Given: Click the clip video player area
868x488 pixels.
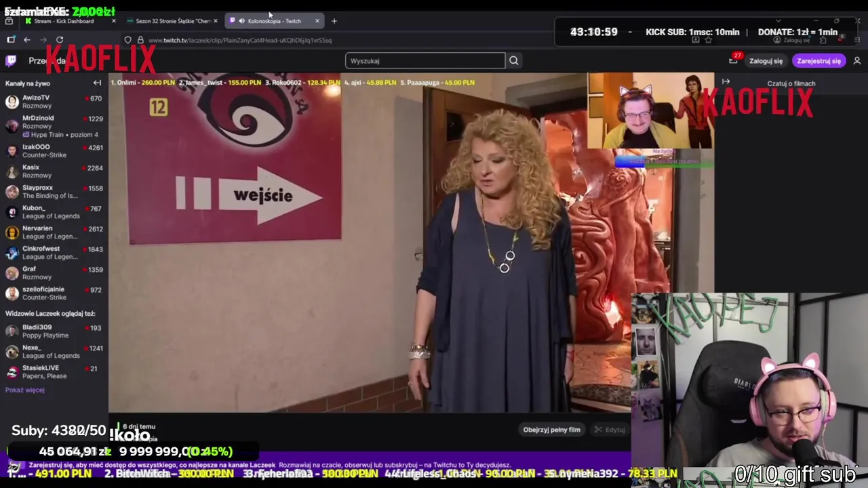Looking at the screenshot, I should [x=412, y=242].
